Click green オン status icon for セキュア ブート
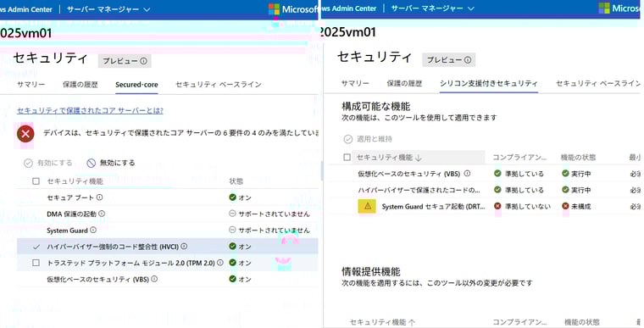The height and width of the screenshot is (328, 644). pyautogui.click(x=232, y=197)
